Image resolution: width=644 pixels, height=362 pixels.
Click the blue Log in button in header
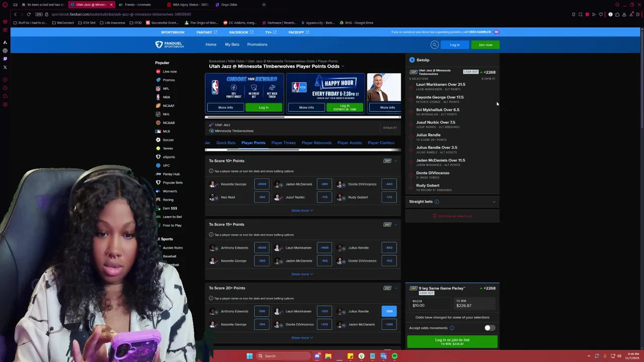(x=455, y=45)
